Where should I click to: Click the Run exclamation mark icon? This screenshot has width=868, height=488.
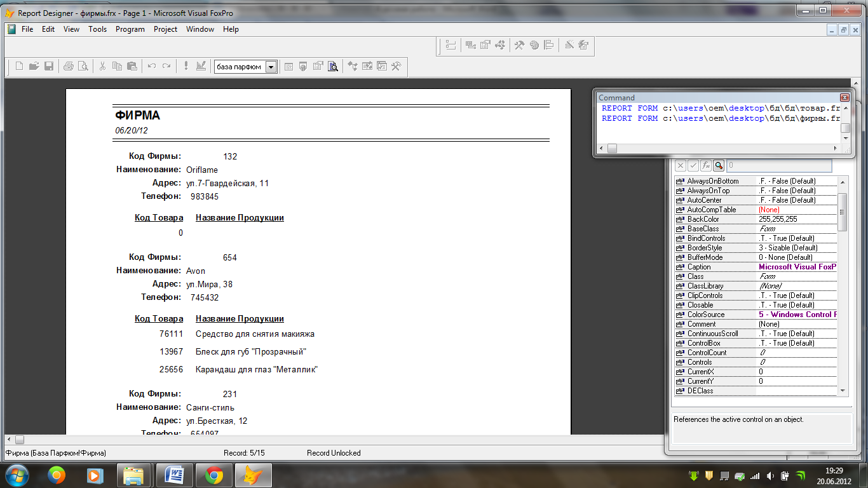[186, 66]
